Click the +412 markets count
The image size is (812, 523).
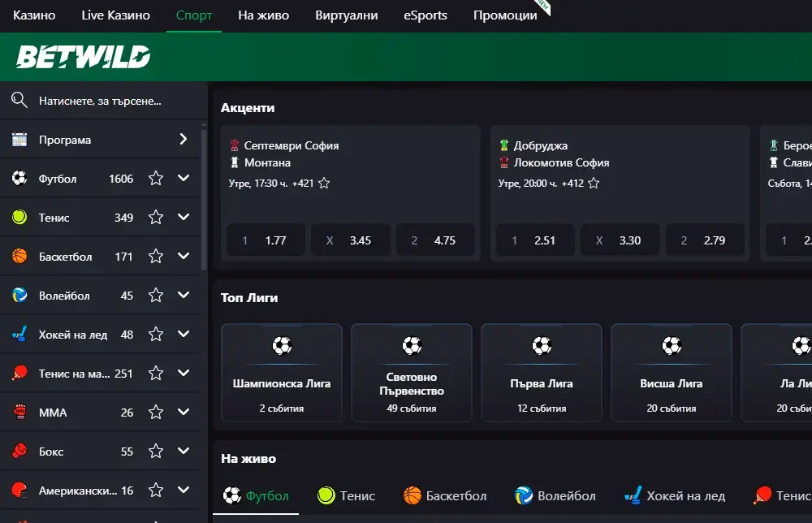[x=572, y=183]
